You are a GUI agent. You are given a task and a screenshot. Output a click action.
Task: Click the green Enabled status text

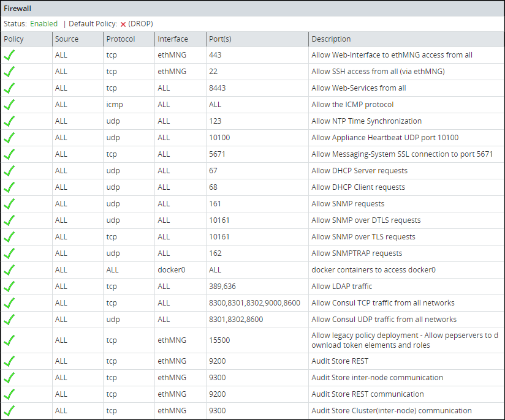(x=44, y=24)
